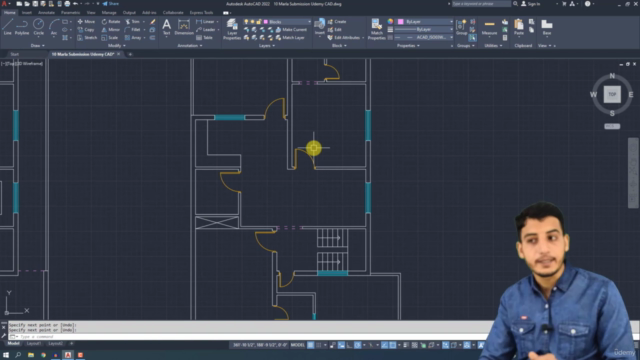Viewport: 640px width, 360px height.
Task: Switch to the Start file tab
Action: 15,54
